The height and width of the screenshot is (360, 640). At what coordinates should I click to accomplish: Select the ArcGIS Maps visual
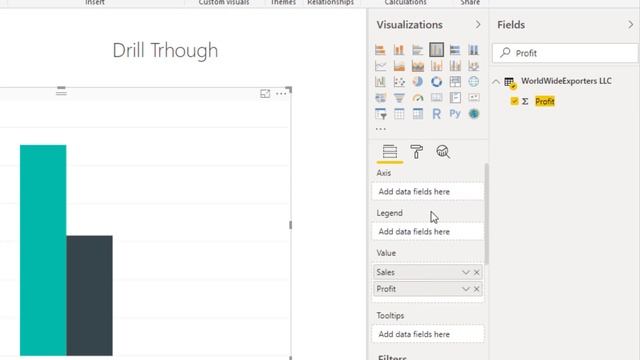473,114
